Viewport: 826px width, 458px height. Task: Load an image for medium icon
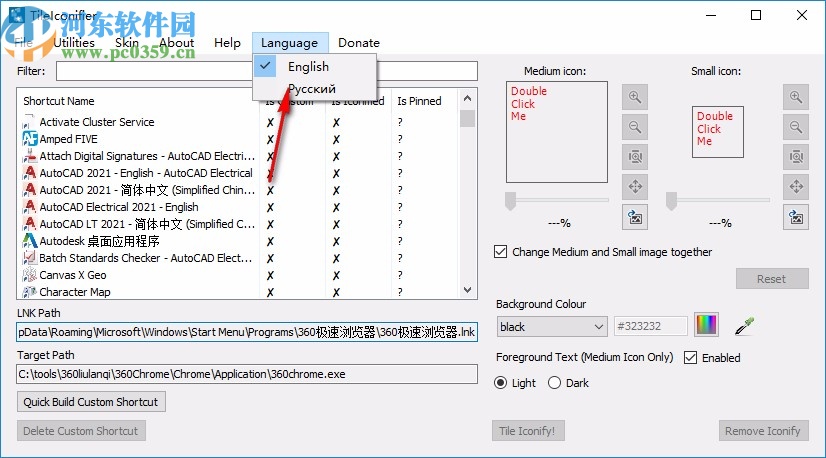click(635, 217)
